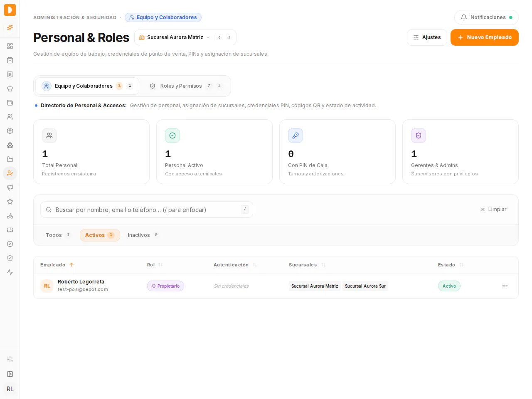This screenshot has width=532, height=399.
Task: Click Limpiar to clear search
Action: [x=493, y=209]
